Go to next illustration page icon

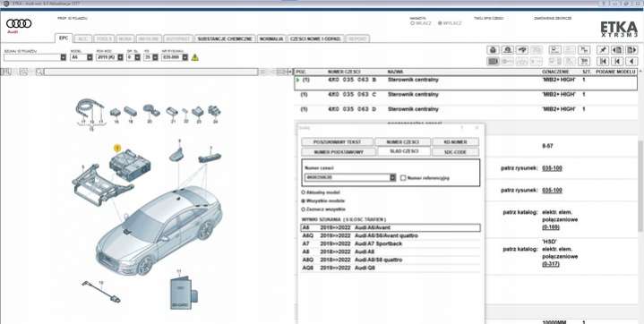(631, 50)
